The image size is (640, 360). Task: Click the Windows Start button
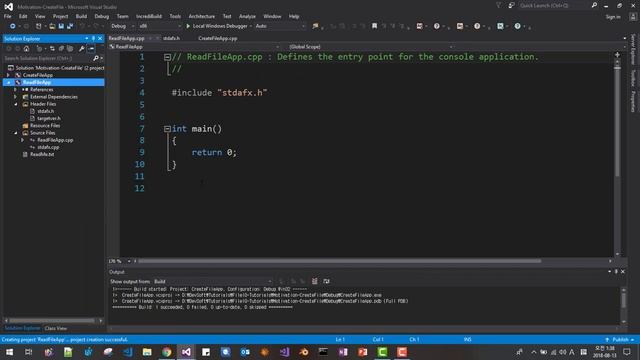9,352
